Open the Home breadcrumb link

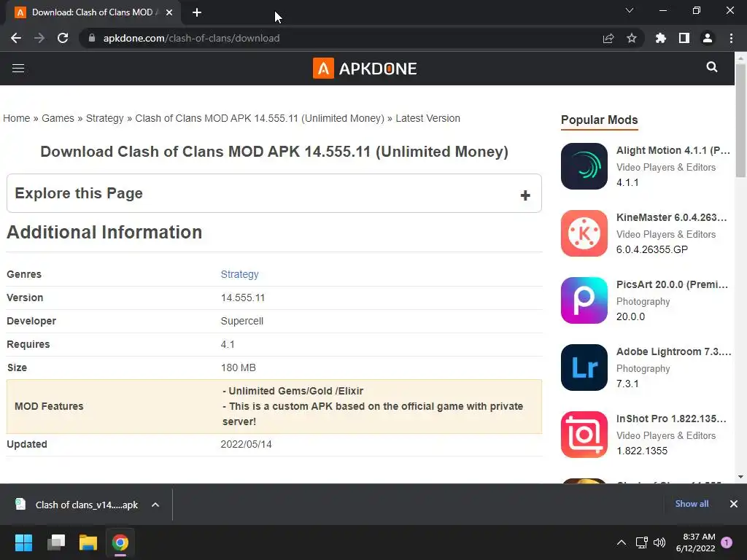point(17,118)
